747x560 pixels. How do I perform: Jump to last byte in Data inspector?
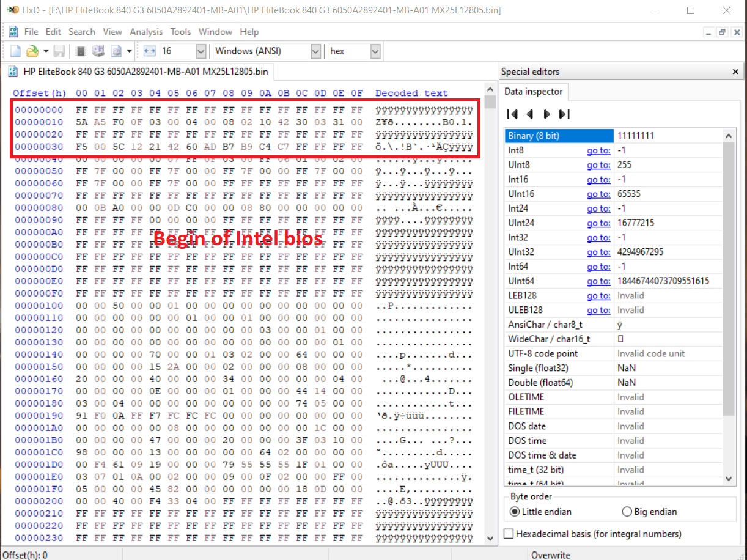click(x=564, y=114)
